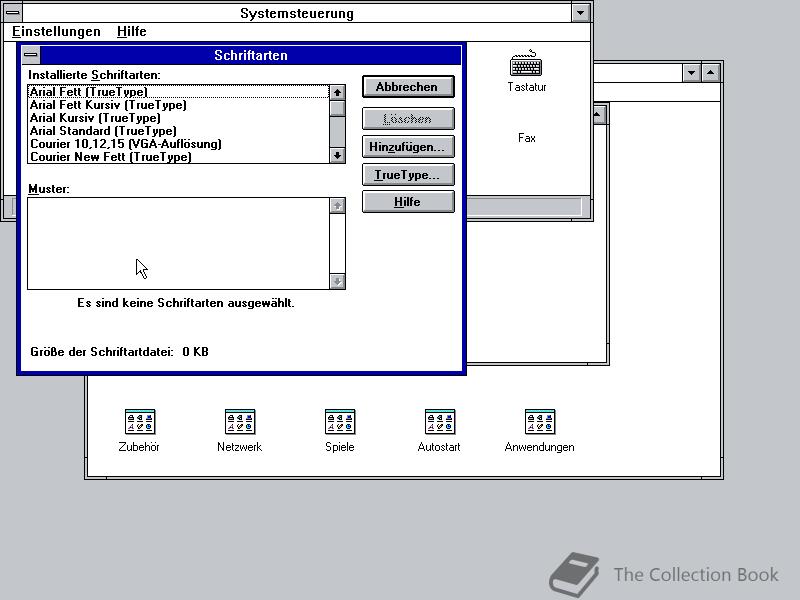Open Systemsteuerung window system menu box
800x600 pixels.
coord(13,12)
